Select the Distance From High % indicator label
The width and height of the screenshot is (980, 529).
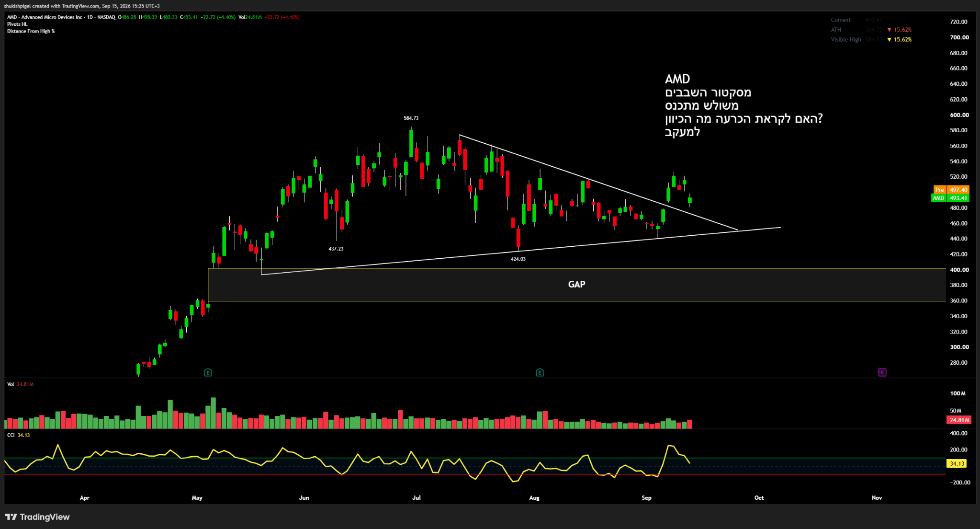(31, 31)
